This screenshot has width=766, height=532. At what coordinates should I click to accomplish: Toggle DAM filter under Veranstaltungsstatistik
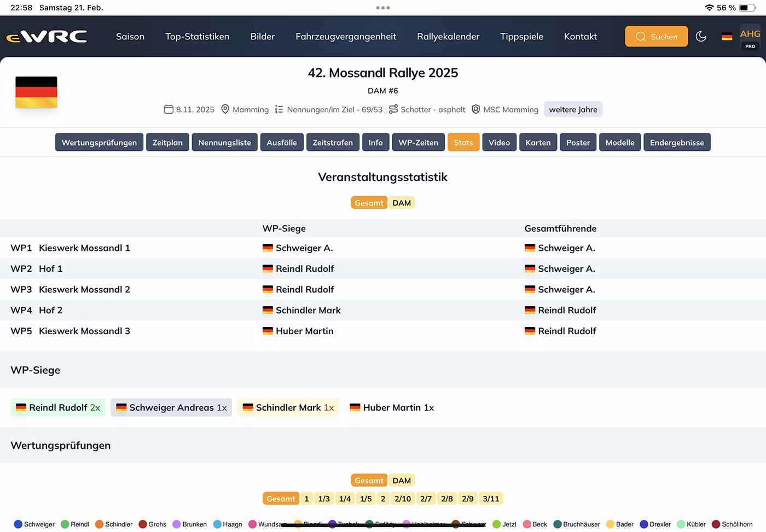tap(402, 203)
